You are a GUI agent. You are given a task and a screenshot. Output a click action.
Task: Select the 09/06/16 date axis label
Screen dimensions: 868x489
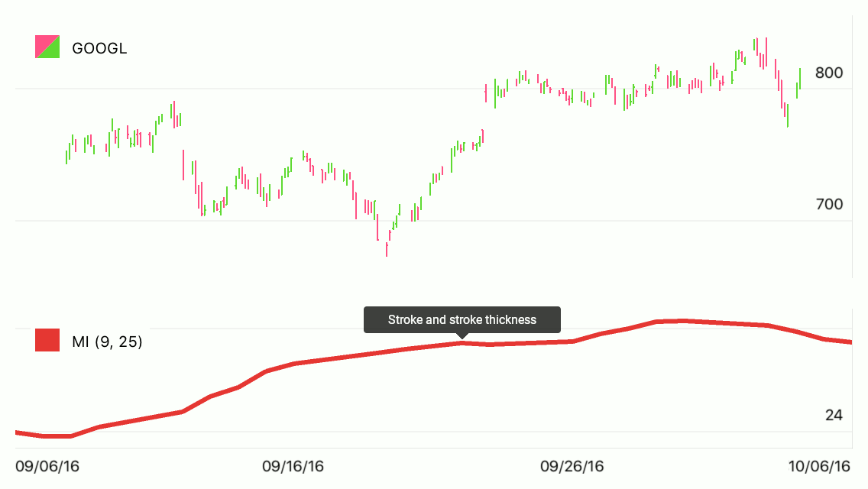tap(47, 466)
